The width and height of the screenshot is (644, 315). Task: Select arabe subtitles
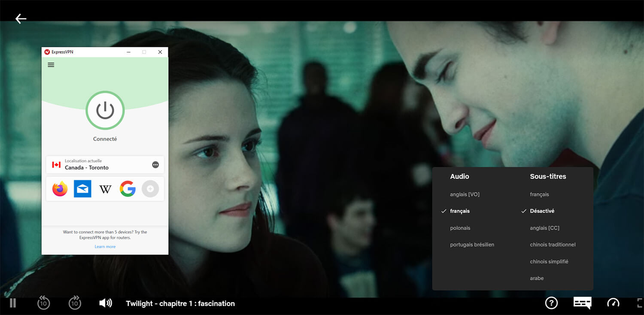tap(537, 278)
